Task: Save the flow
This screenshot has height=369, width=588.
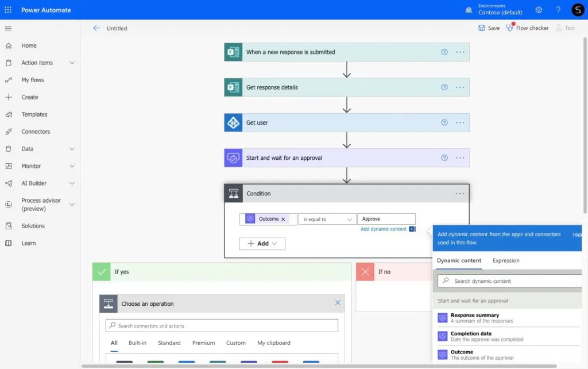Action: coord(489,28)
